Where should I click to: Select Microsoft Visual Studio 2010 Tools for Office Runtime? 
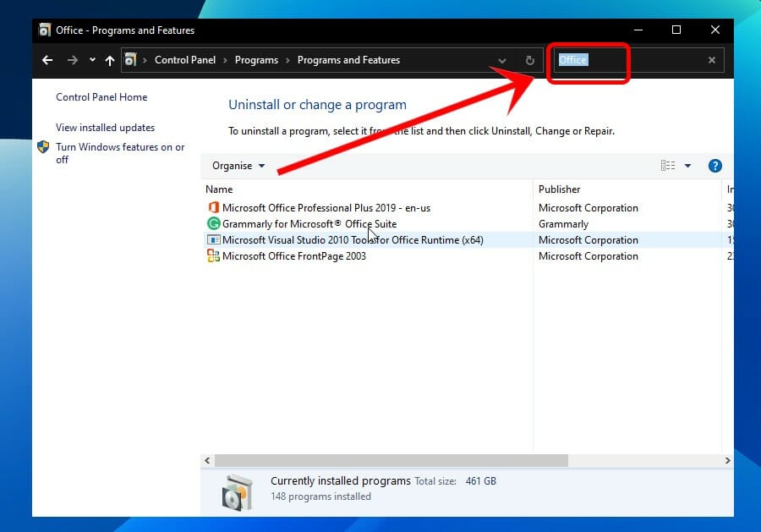click(353, 240)
